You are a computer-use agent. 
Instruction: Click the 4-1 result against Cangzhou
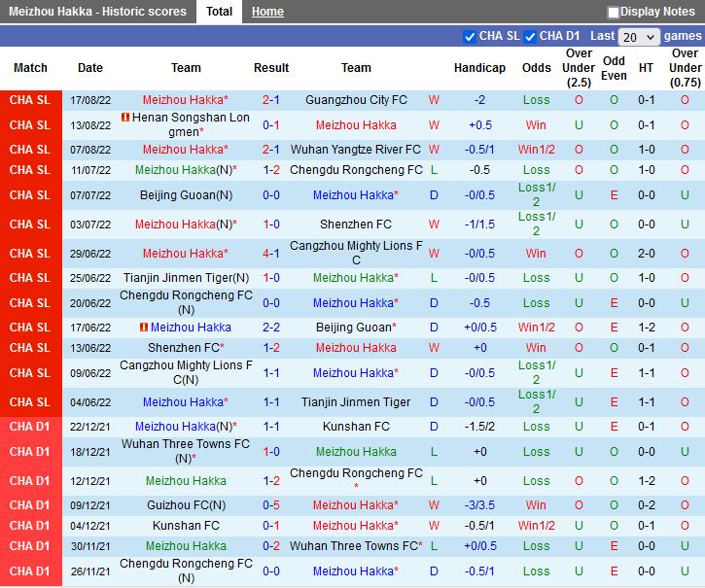271,254
